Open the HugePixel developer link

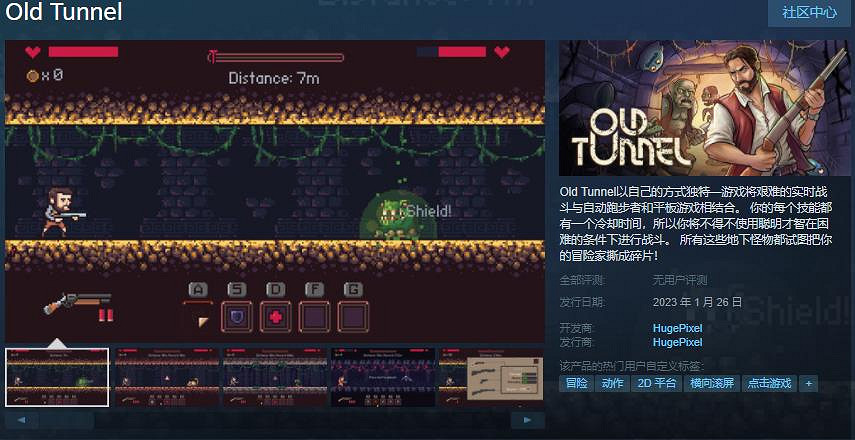coord(677,328)
